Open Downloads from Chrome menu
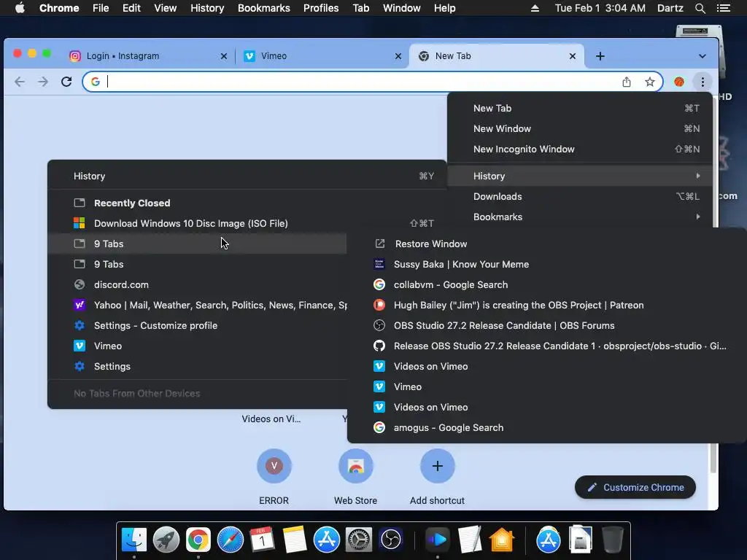The image size is (747, 560). [x=580, y=196]
